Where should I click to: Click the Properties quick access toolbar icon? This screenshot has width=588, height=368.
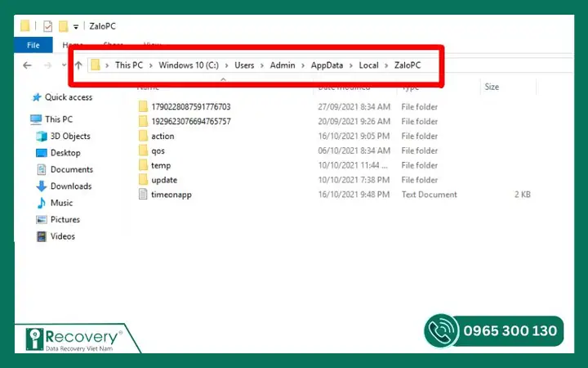point(47,26)
